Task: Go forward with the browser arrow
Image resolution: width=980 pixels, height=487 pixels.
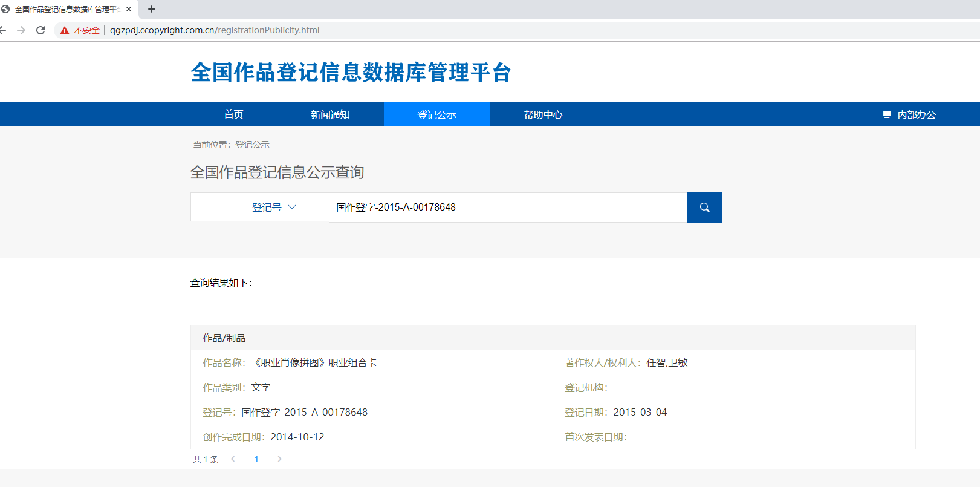Action: pyautogui.click(x=21, y=30)
